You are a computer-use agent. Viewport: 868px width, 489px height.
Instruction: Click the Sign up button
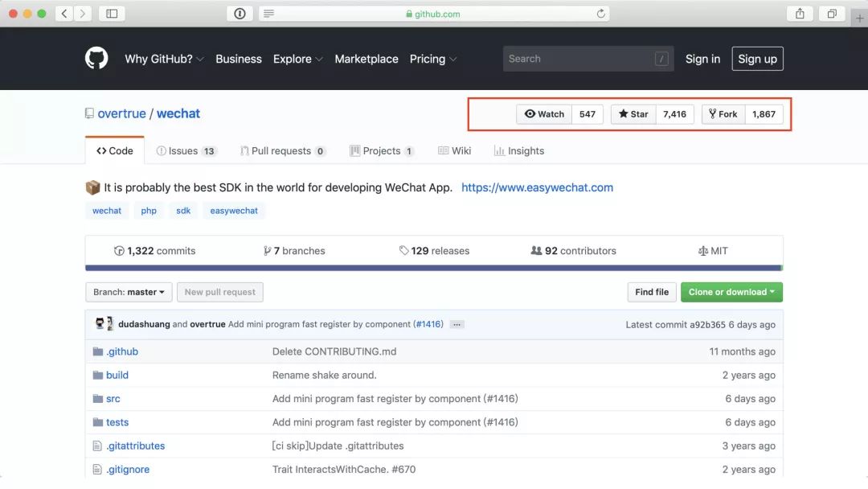coord(757,59)
